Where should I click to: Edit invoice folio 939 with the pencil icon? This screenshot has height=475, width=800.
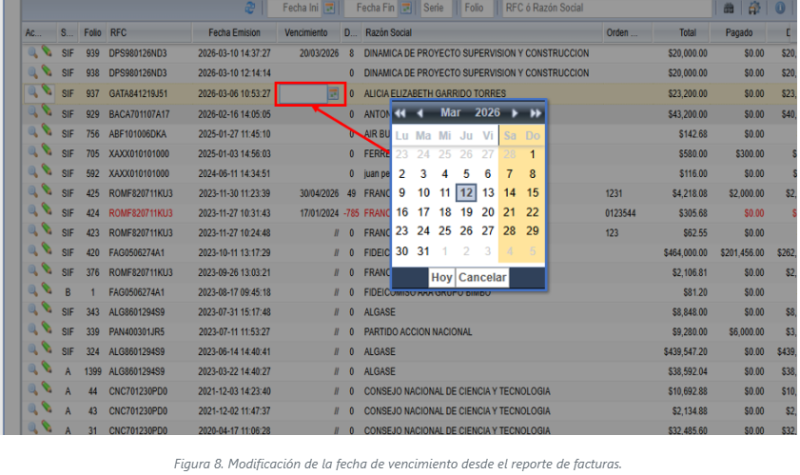tap(46, 52)
